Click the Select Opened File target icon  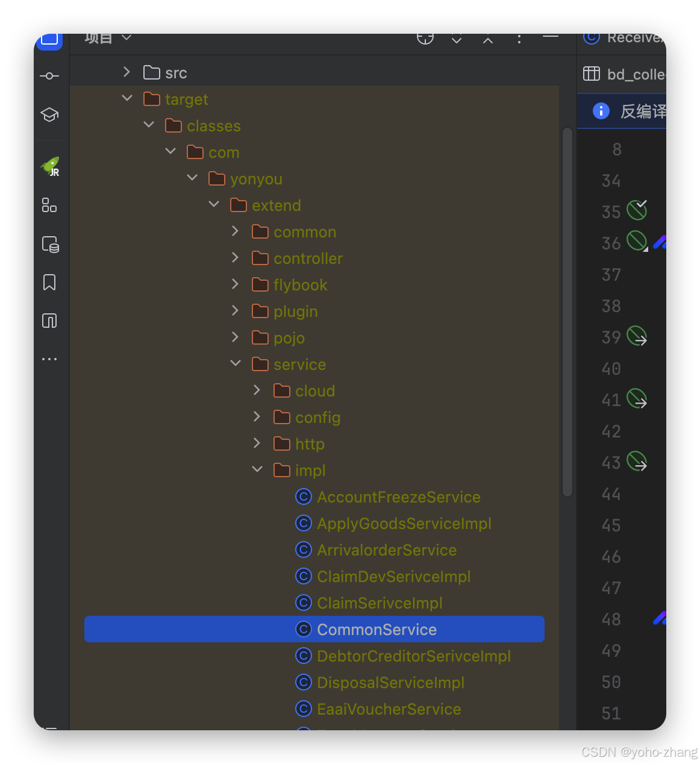point(425,37)
